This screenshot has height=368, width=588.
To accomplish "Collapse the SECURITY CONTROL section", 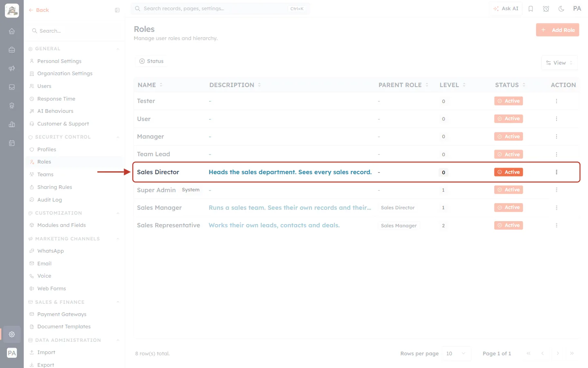I will (x=118, y=137).
